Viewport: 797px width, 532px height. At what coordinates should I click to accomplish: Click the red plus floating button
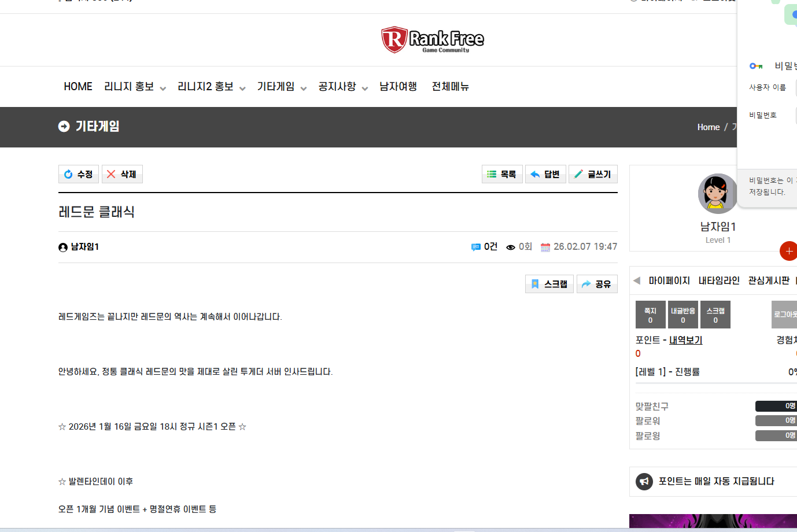coord(788,251)
